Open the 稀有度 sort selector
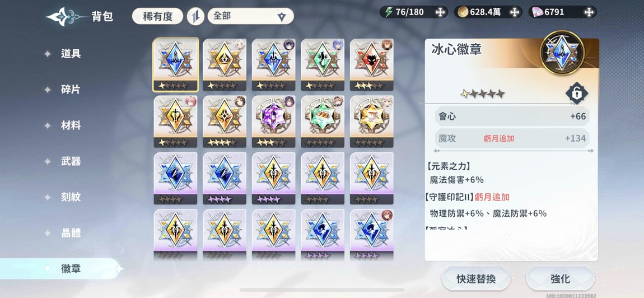 coord(158,16)
